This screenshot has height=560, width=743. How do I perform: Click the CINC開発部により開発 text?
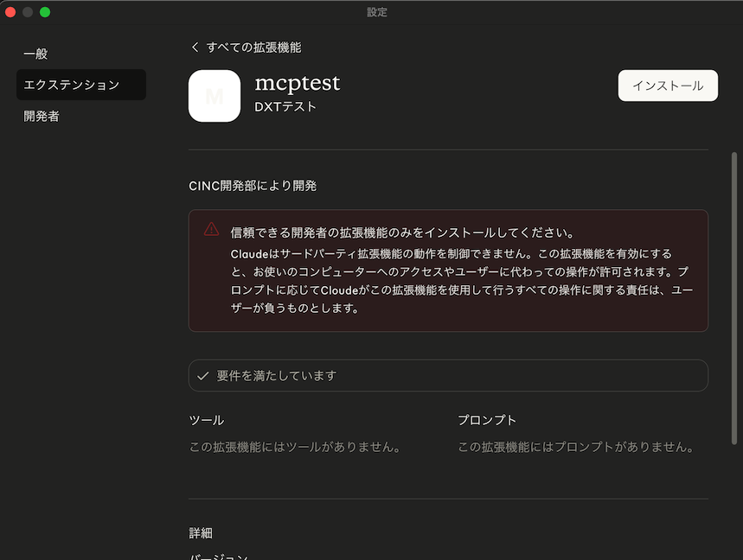point(253,186)
